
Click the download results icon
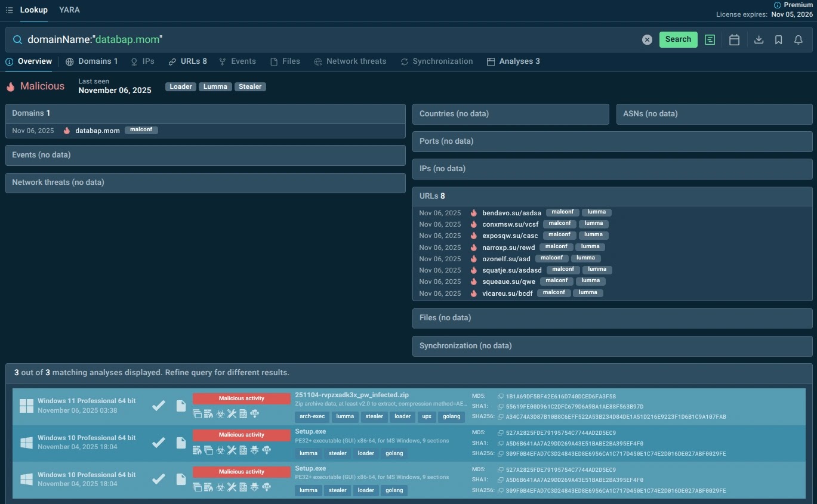click(x=759, y=40)
